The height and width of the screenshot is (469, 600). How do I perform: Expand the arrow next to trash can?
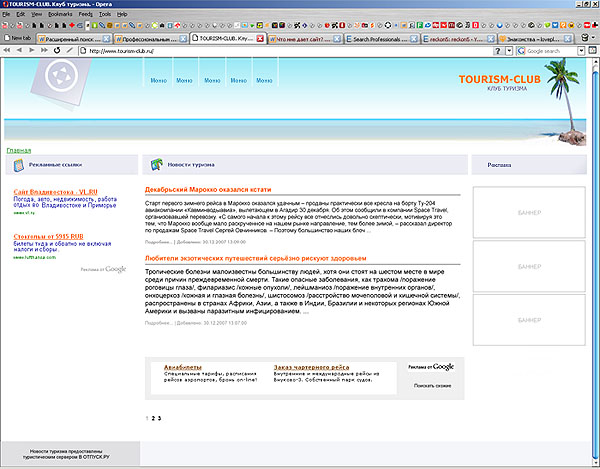pyautogui.click(x=593, y=38)
